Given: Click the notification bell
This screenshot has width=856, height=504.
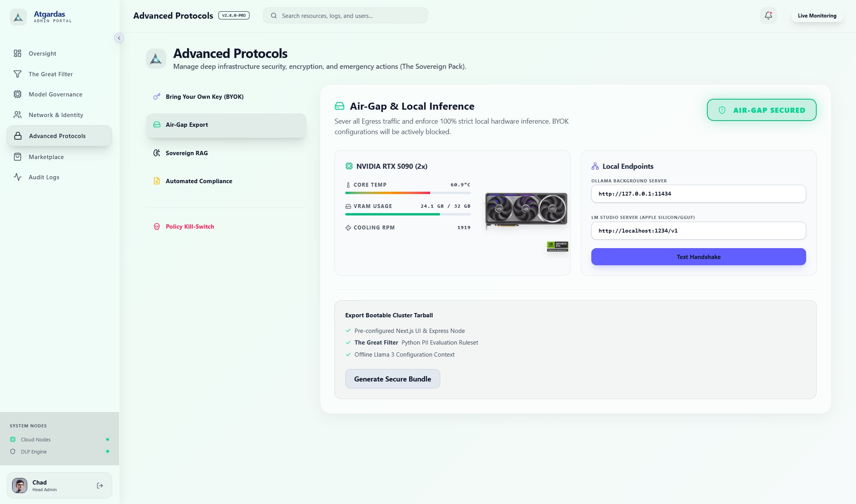Looking at the screenshot, I should [x=768, y=16].
